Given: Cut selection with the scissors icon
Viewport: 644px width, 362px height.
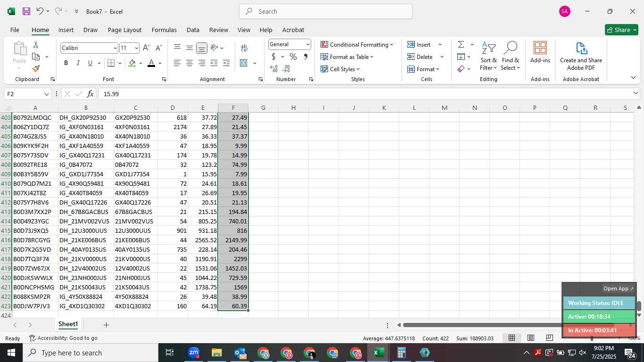Looking at the screenshot, I should tap(36, 44).
